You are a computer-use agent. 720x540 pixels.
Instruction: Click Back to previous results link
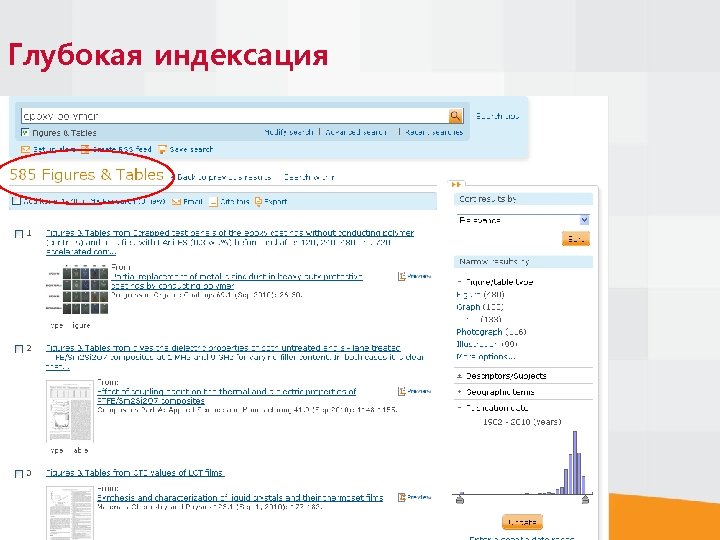224,177
